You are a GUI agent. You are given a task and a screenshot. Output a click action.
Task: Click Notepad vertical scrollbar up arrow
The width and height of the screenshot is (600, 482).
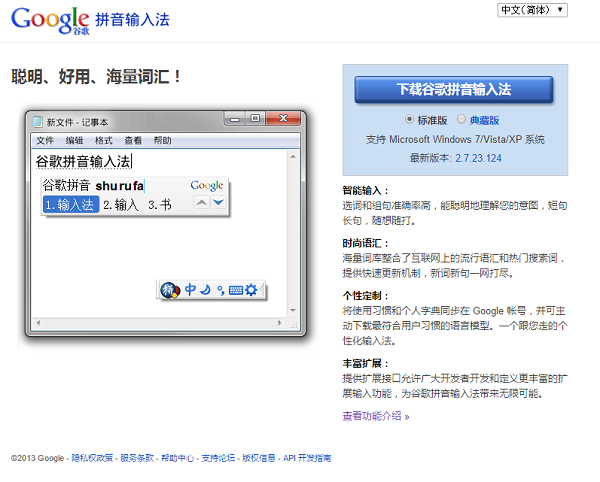tap(293, 156)
